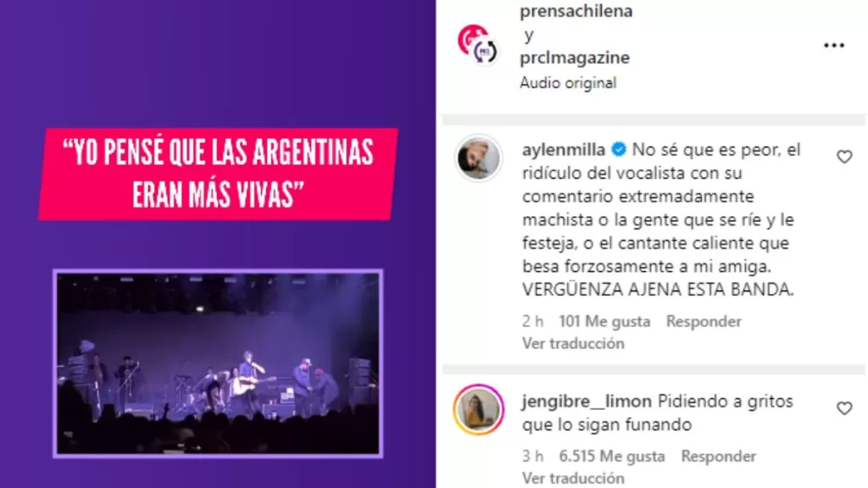The height and width of the screenshot is (488, 868).
Task: View the 6.515 Me gusta likes list
Action: click(612, 457)
